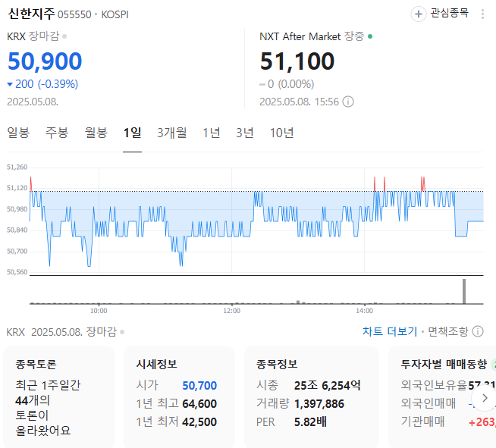496x448 pixels.
Task: Click KRX price 50,900
Action: 45,61
